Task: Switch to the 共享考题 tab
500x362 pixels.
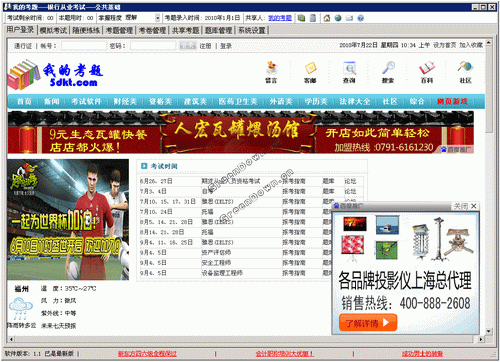Action: pos(185,30)
